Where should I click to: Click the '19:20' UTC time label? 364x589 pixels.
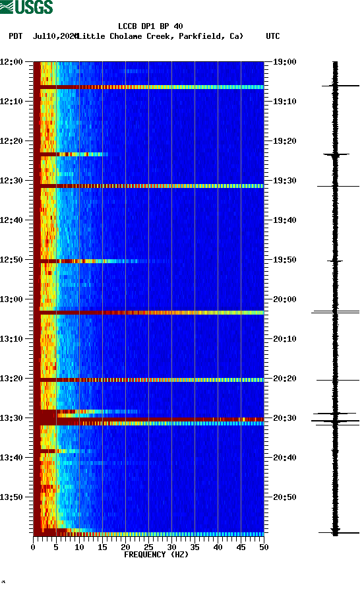click(x=285, y=141)
